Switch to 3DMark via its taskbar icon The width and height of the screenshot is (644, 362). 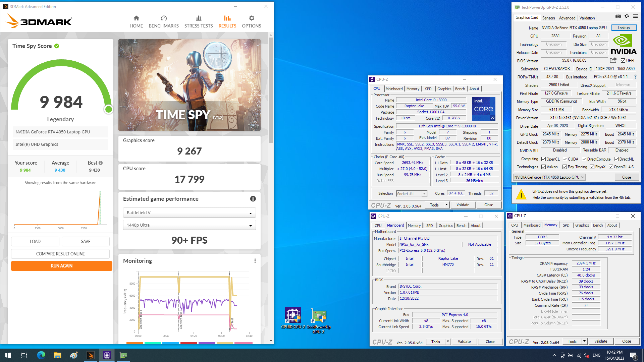click(91, 355)
